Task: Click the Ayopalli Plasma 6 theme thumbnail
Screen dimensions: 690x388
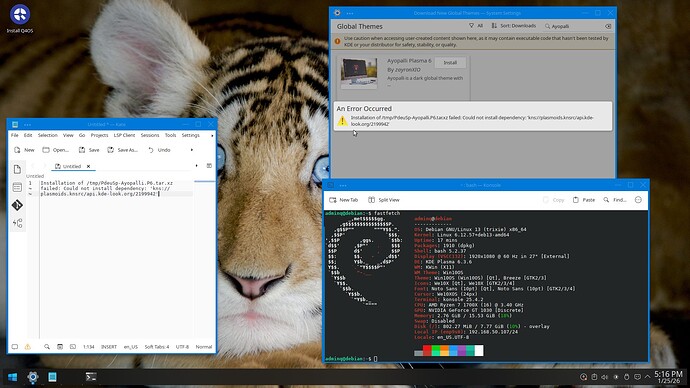Action: (x=359, y=72)
